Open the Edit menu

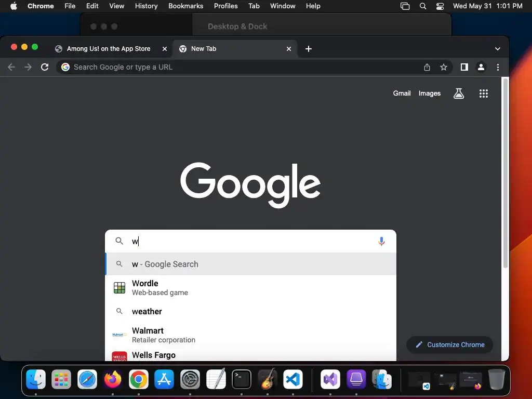(92, 6)
